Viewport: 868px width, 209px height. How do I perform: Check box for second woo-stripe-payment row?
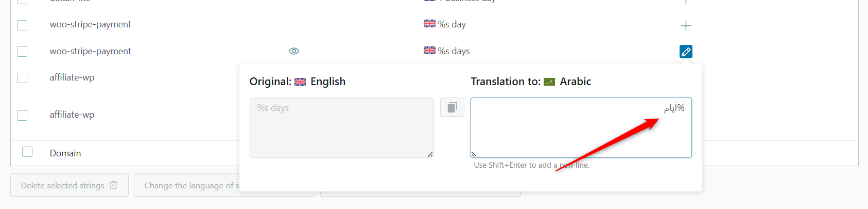(x=22, y=52)
